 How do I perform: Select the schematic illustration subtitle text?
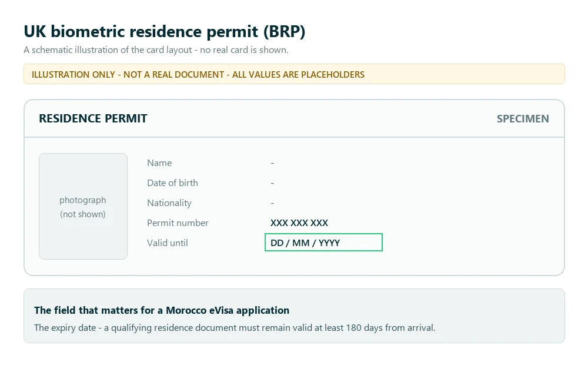click(x=156, y=50)
